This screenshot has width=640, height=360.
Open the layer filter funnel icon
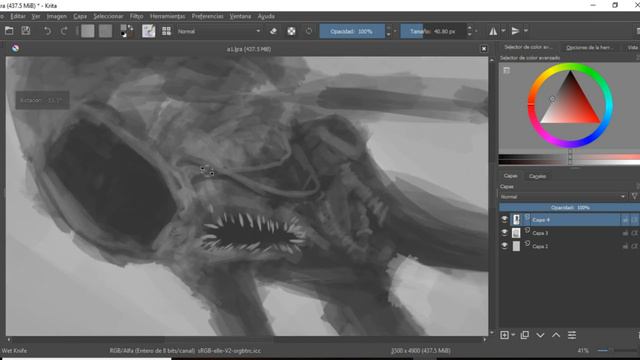(634, 197)
